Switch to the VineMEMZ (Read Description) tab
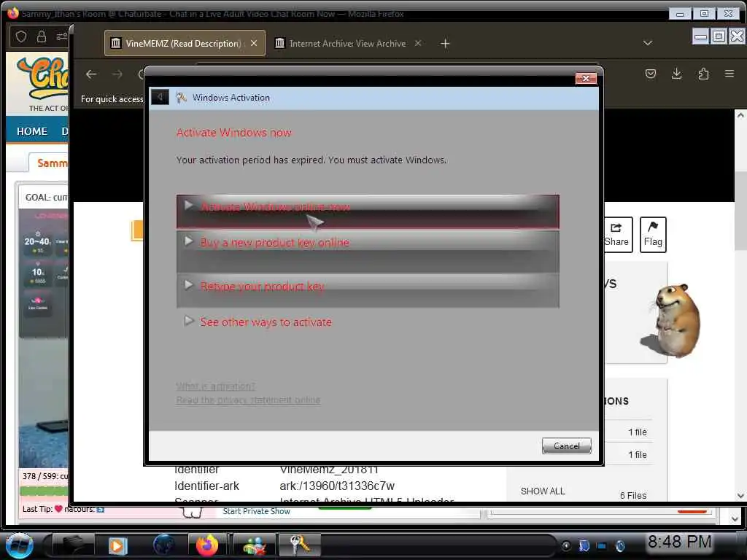The image size is (747, 560). 185,43
